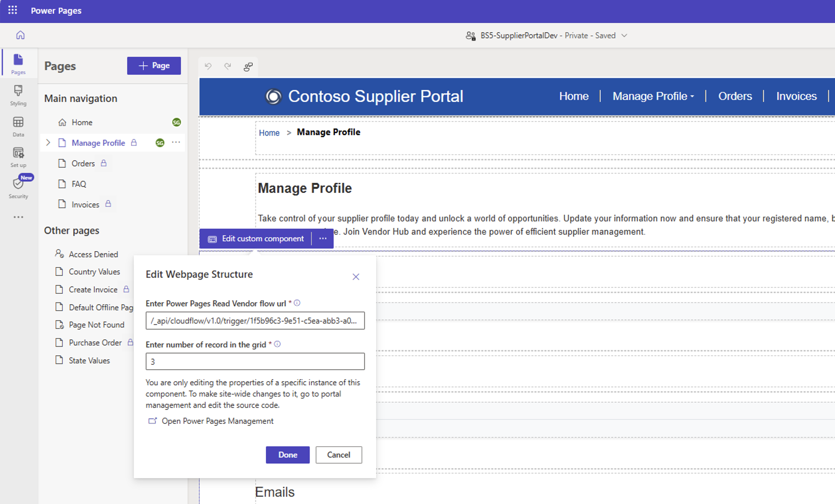Open the app launcher waffle icon

pos(13,10)
